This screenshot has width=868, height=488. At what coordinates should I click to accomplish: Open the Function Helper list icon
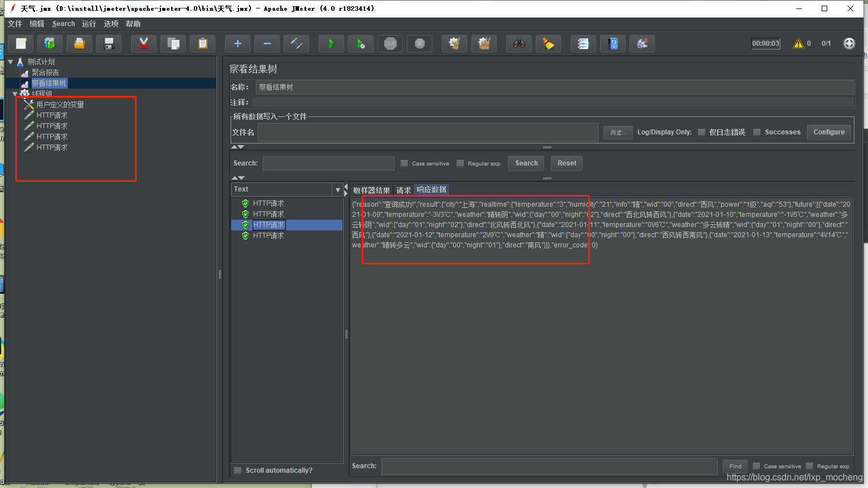coord(584,43)
